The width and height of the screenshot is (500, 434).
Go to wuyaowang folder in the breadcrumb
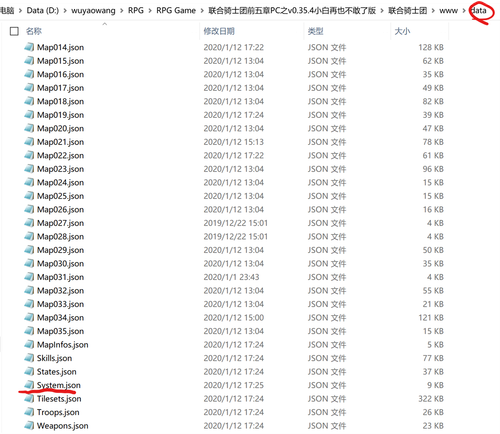pyautogui.click(x=93, y=11)
